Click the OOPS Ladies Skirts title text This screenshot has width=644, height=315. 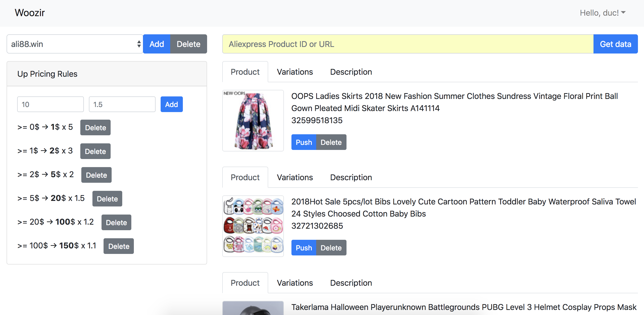[455, 102]
